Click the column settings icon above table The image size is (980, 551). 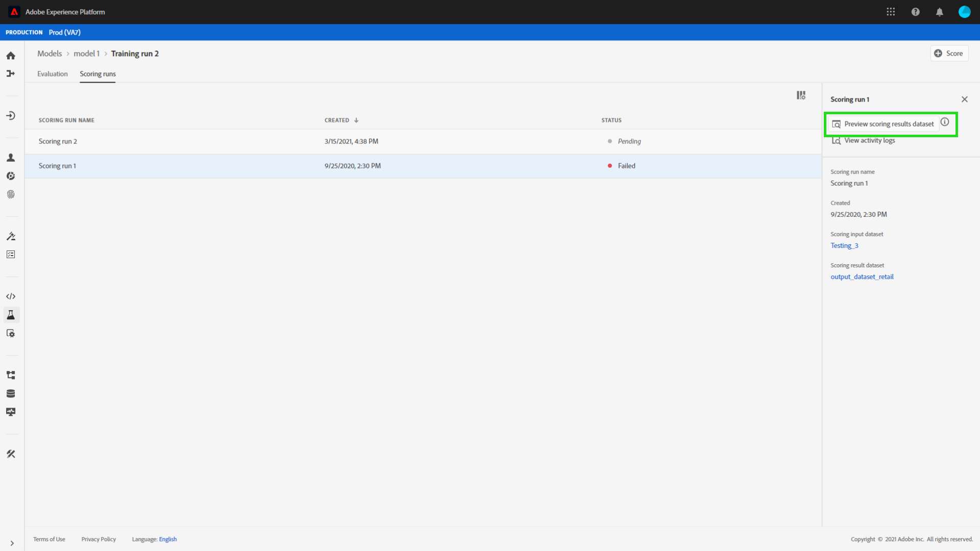pos(801,95)
